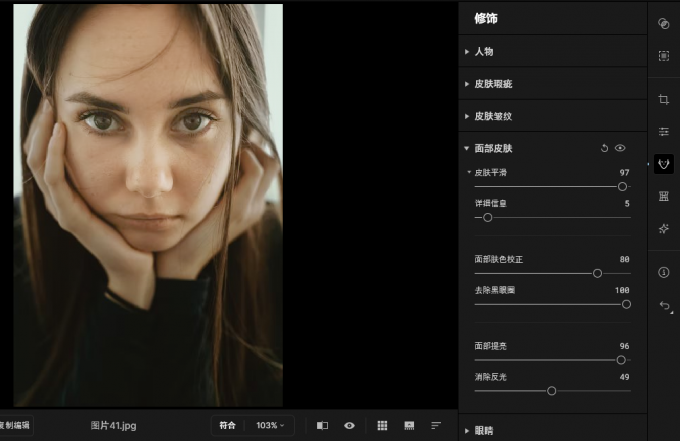Click the 复制编辑 button
Image resolution: width=680 pixels, height=441 pixels.
(15, 425)
